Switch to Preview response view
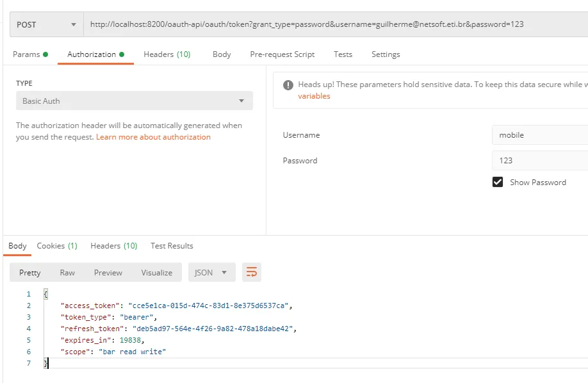 click(x=108, y=273)
